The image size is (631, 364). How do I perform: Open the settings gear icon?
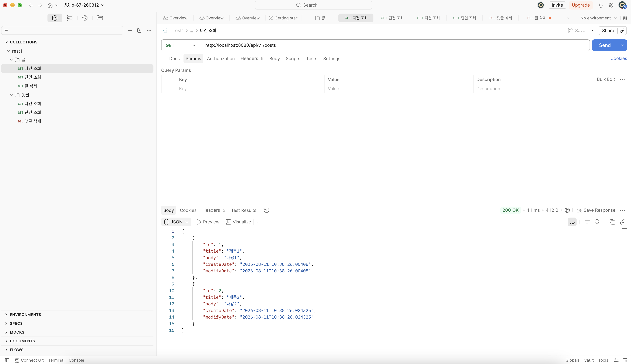(x=611, y=5)
